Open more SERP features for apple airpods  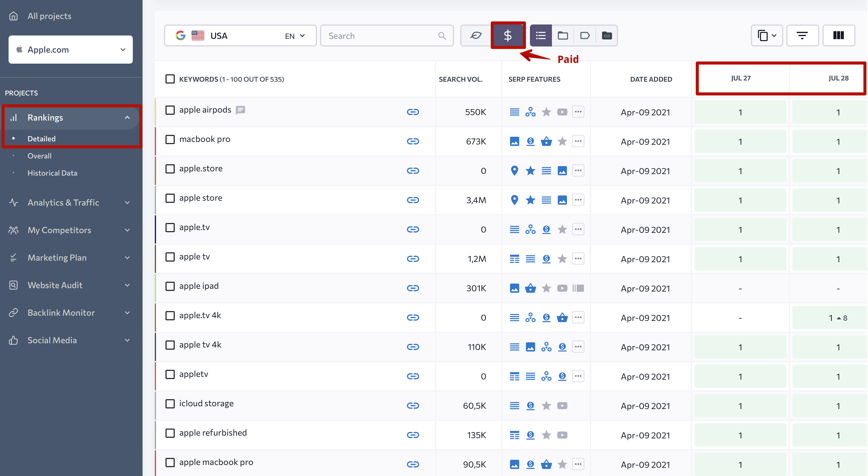point(578,112)
